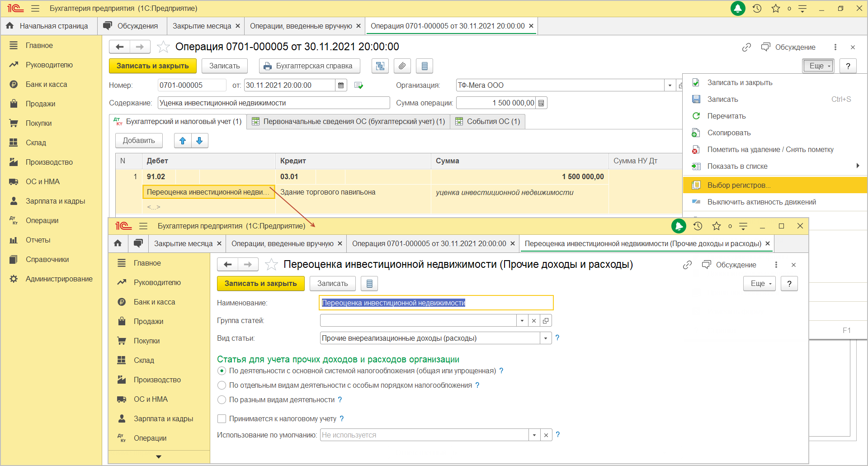Open Еще dropdown in operation form
The width and height of the screenshot is (868, 466).
[x=819, y=66]
